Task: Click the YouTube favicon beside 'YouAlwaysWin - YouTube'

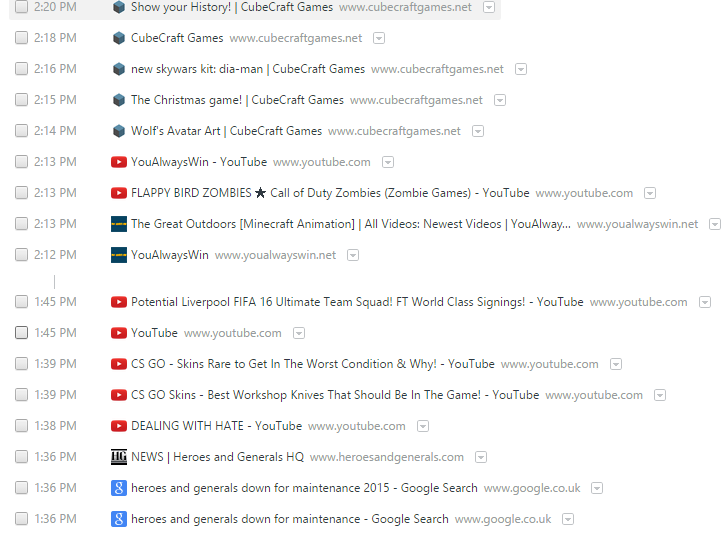Action: (x=119, y=162)
